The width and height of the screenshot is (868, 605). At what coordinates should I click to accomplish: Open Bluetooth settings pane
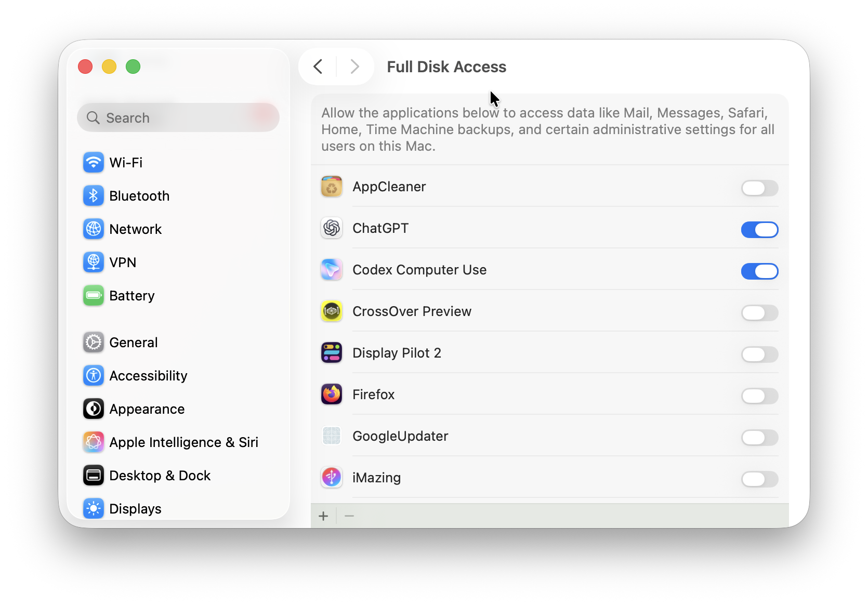(178, 196)
